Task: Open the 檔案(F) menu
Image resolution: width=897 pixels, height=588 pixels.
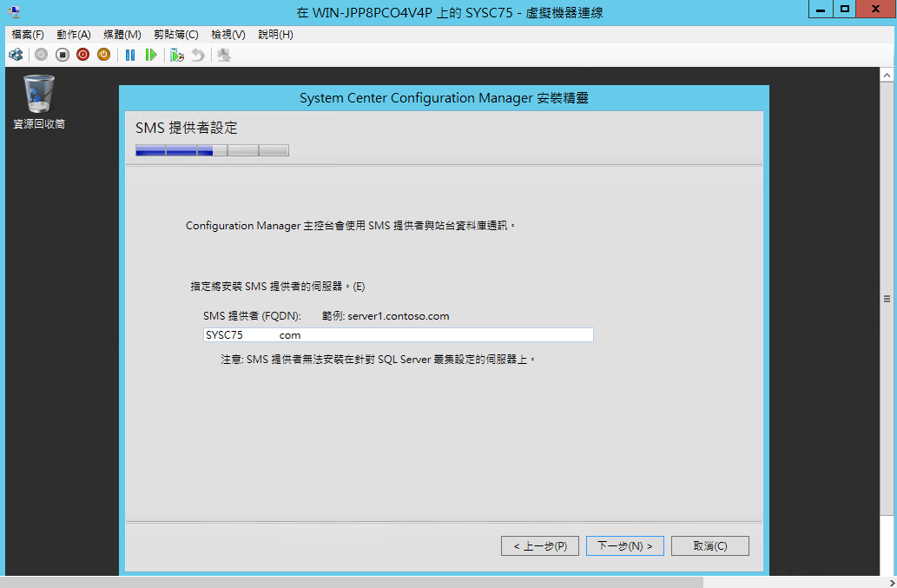Action: point(28,35)
